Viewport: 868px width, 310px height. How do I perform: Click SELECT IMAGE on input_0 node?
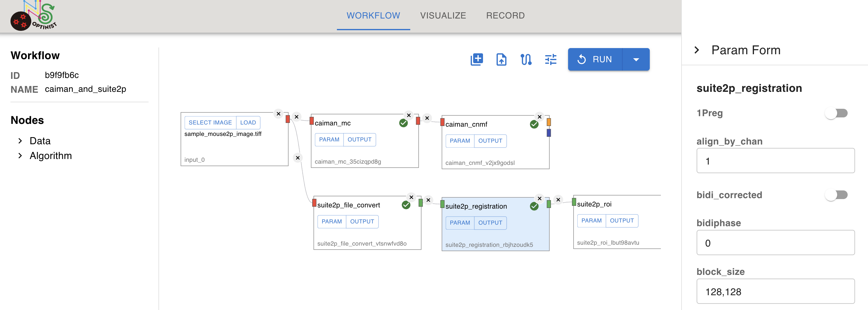pos(210,123)
